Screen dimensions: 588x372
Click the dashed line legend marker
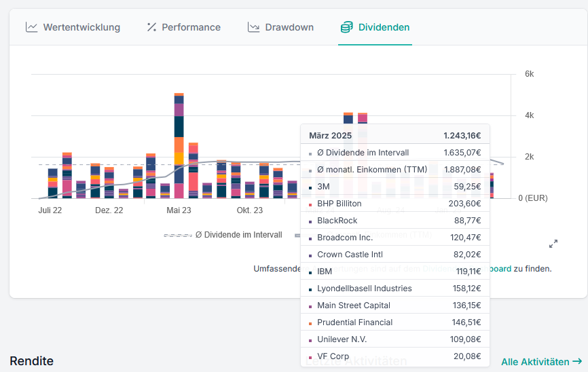pos(177,235)
